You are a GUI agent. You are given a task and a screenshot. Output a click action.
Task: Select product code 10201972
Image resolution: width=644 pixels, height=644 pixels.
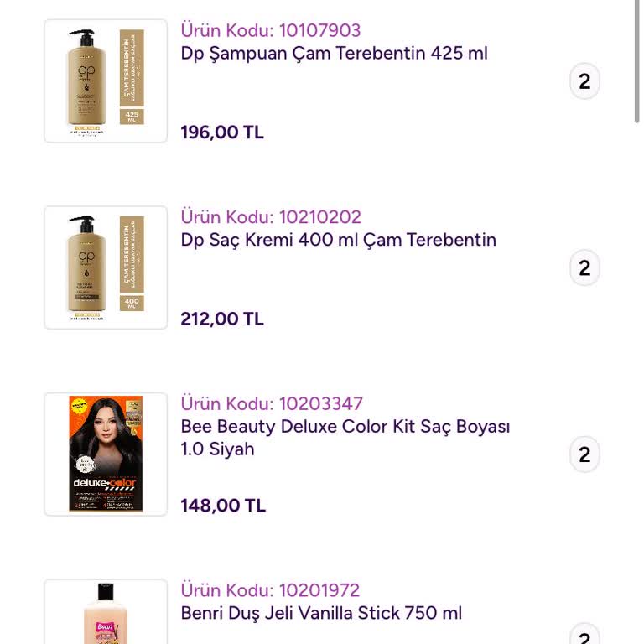coord(270,589)
